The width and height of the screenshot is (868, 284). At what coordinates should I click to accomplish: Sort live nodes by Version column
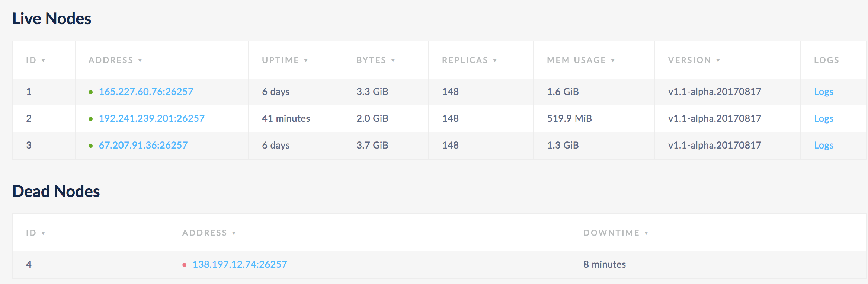coord(694,60)
